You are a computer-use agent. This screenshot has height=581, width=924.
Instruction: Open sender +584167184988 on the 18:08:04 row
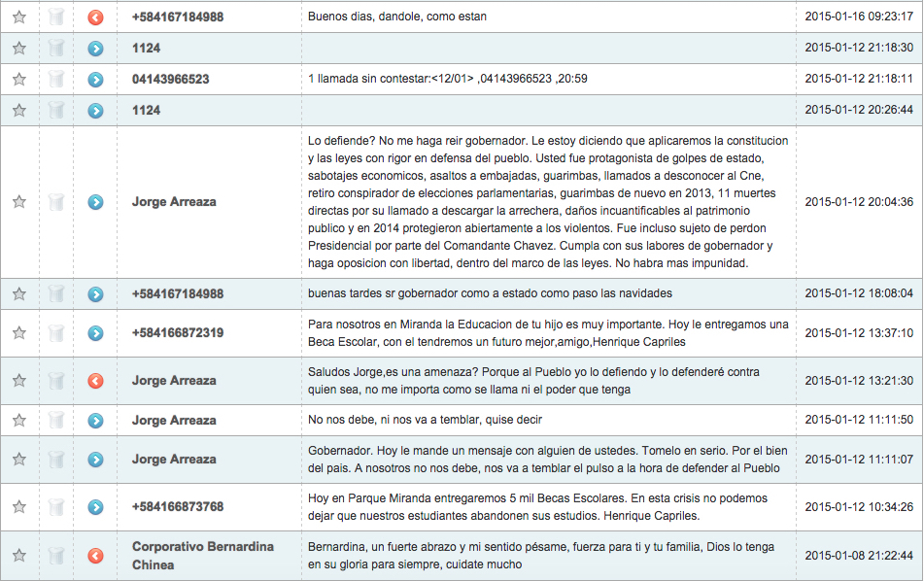point(178,294)
